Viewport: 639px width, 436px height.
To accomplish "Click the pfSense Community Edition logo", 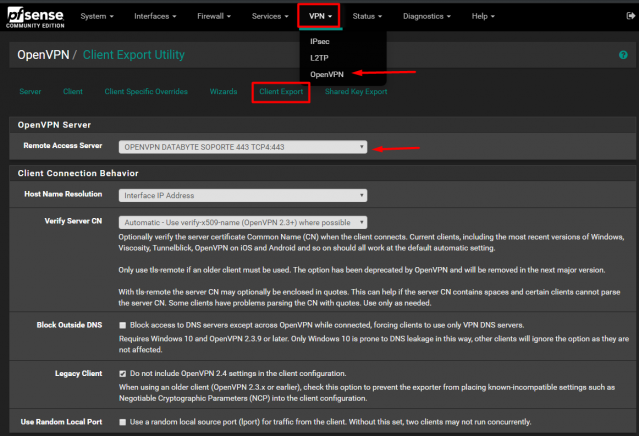I will tap(35, 18).
